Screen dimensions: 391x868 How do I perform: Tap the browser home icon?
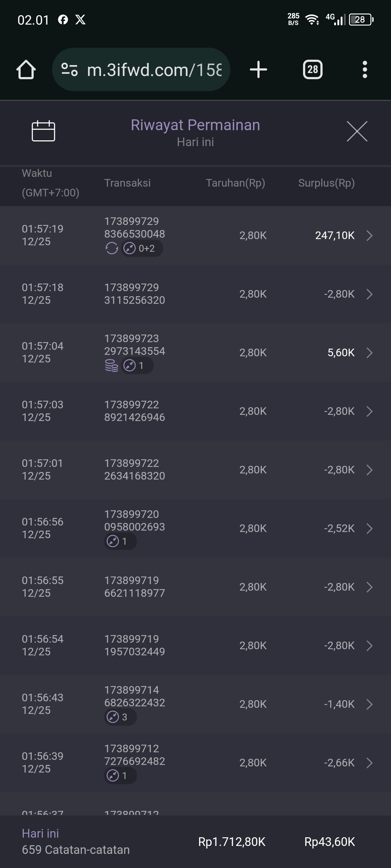pyautogui.click(x=26, y=69)
